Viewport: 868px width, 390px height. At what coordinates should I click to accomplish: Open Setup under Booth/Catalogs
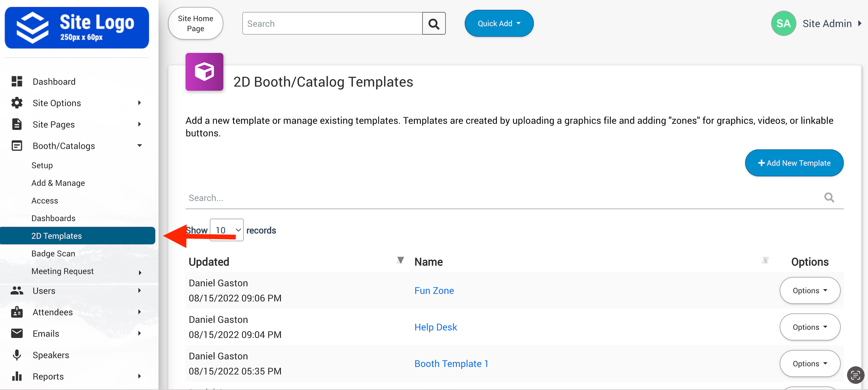(x=42, y=165)
